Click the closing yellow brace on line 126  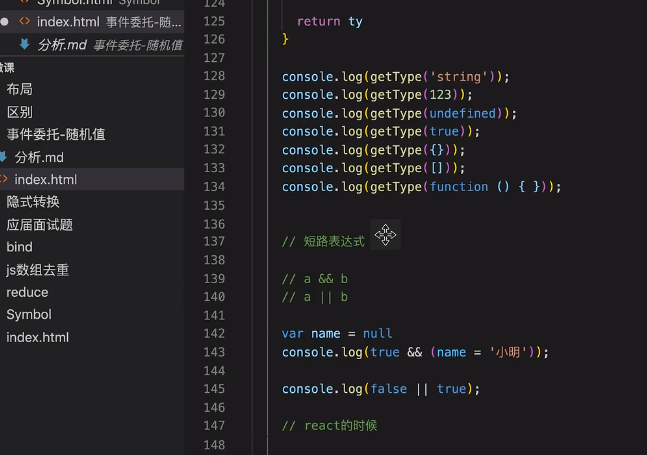285,39
